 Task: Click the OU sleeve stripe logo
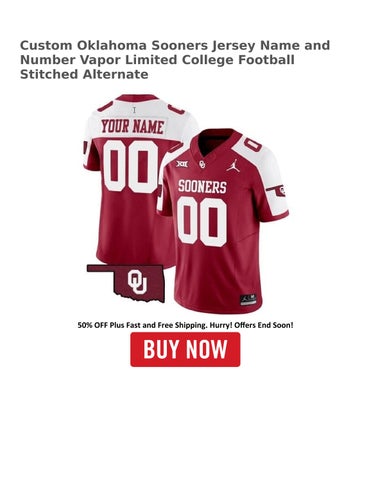tap(276, 191)
